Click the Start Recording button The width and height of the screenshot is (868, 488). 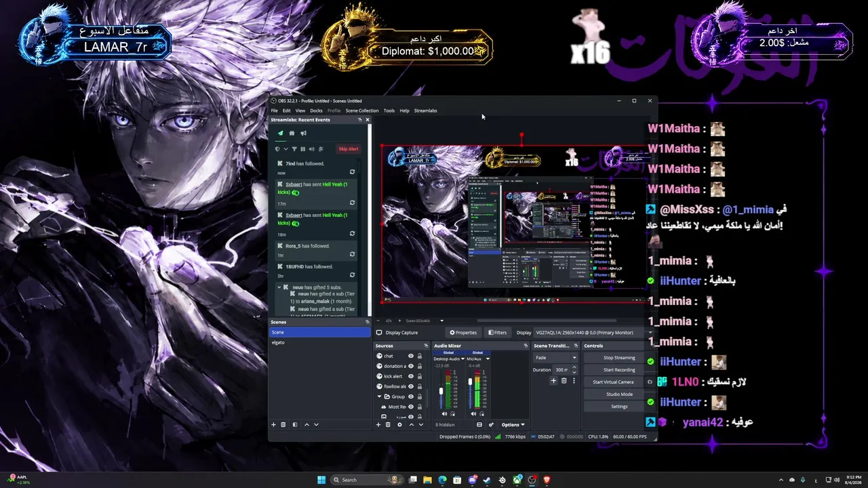pyautogui.click(x=619, y=370)
